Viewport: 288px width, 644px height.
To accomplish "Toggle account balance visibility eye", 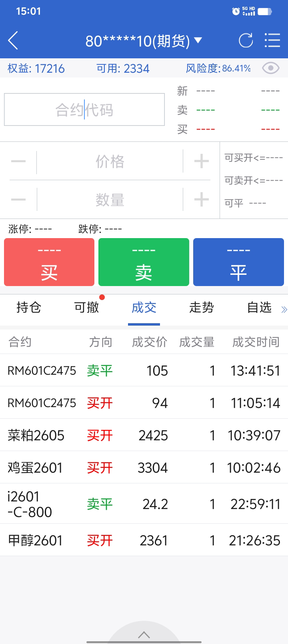I will click(270, 68).
